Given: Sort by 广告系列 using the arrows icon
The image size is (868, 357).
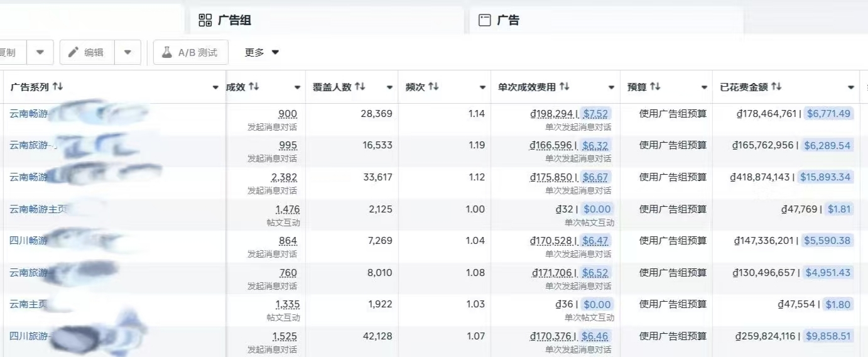Looking at the screenshot, I should coord(58,87).
